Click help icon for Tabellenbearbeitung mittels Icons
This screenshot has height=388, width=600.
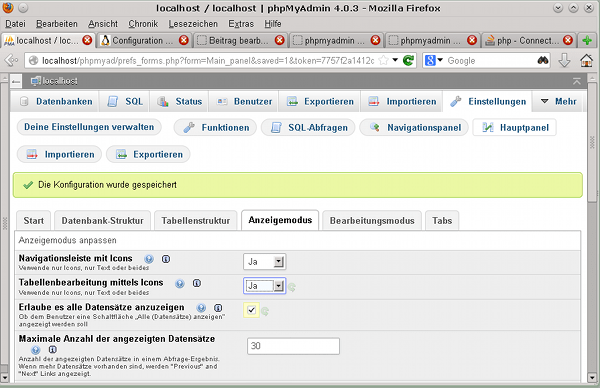pos(179,284)
